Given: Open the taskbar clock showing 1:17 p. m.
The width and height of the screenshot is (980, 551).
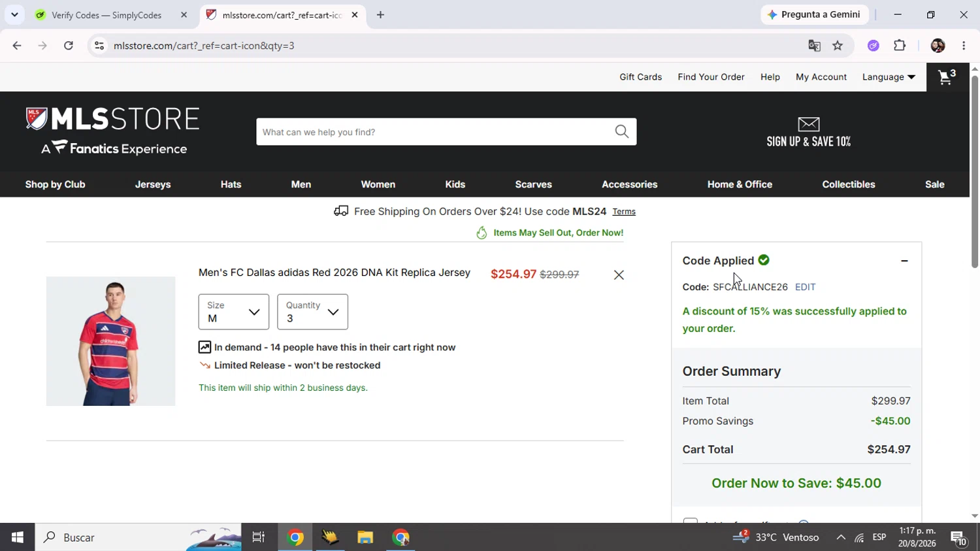Looking at the screenshot, I should point(917,537).
